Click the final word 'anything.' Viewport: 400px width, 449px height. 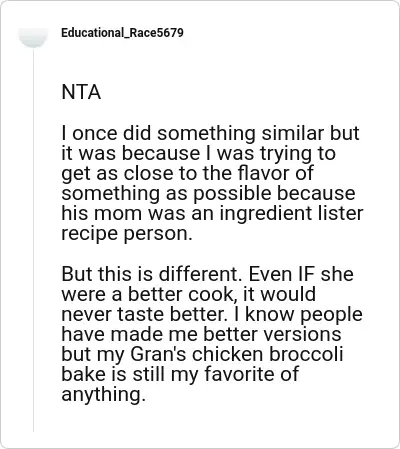point(104,395)
